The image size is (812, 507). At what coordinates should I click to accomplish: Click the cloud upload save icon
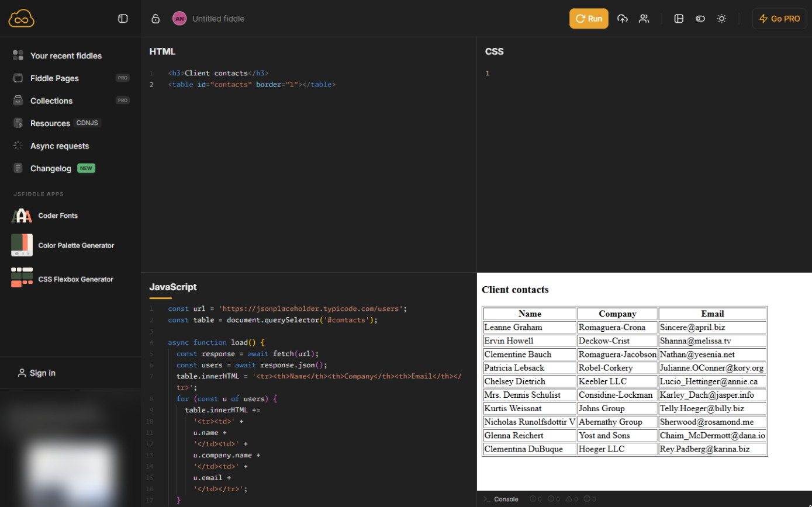pos(623,19)
